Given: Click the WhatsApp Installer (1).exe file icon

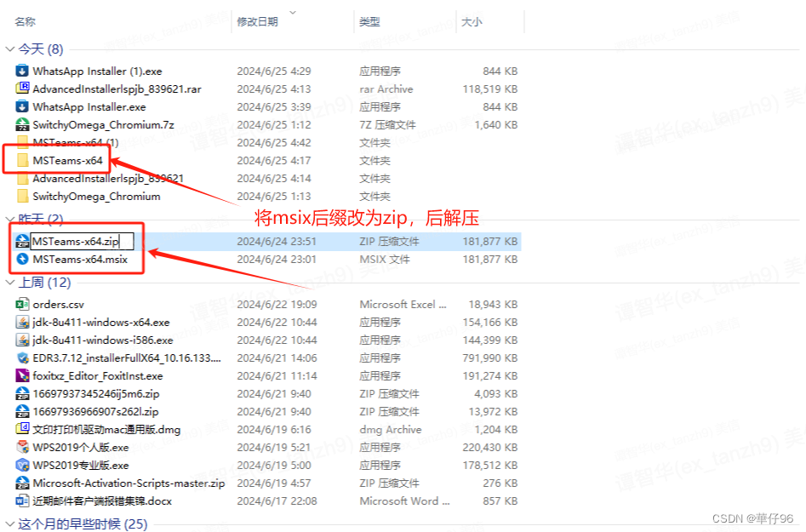Looking at the screenshot, I should click(x=22, y=71).
